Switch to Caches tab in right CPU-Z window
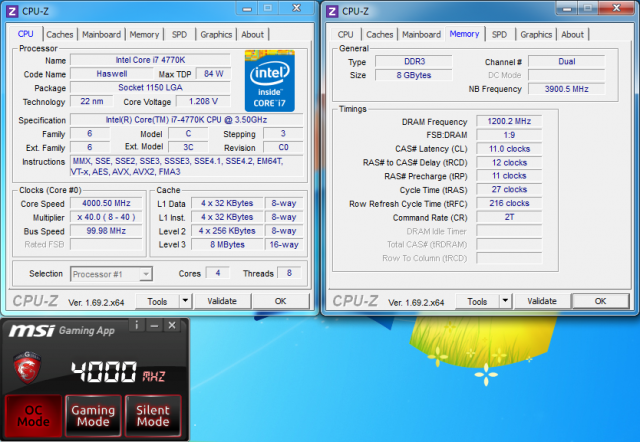The width and height of the screenshot is (640, 442). [380, 35]
